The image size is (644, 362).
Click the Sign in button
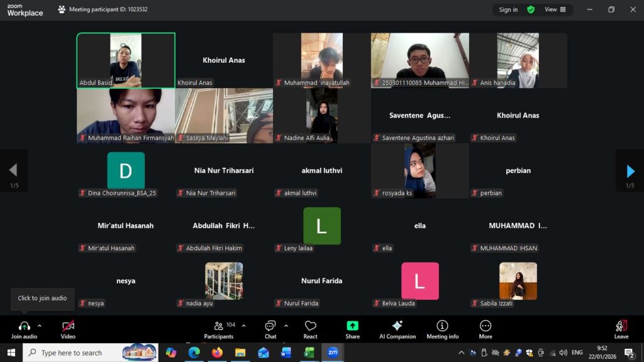pyautogui.click(x=508, y=9)
